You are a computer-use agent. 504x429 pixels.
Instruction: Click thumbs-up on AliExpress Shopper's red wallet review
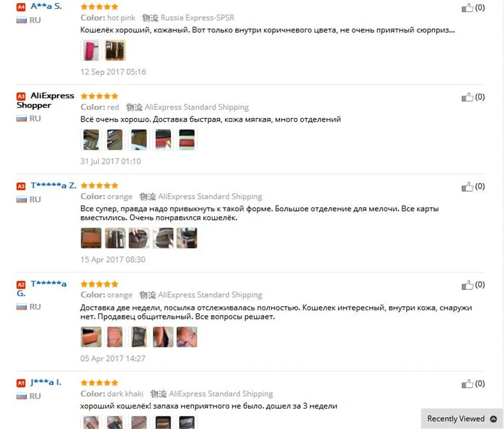click(x=467, y=97)
